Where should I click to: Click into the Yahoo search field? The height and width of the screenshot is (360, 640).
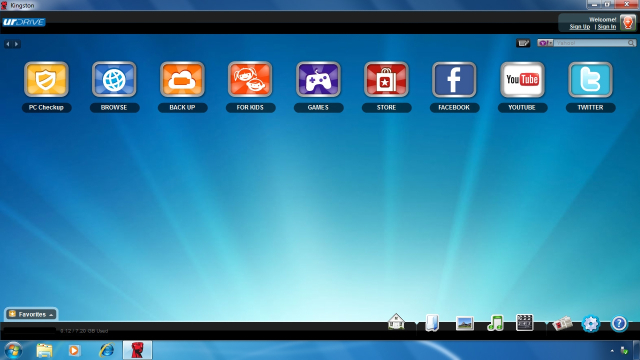[591, 43]
